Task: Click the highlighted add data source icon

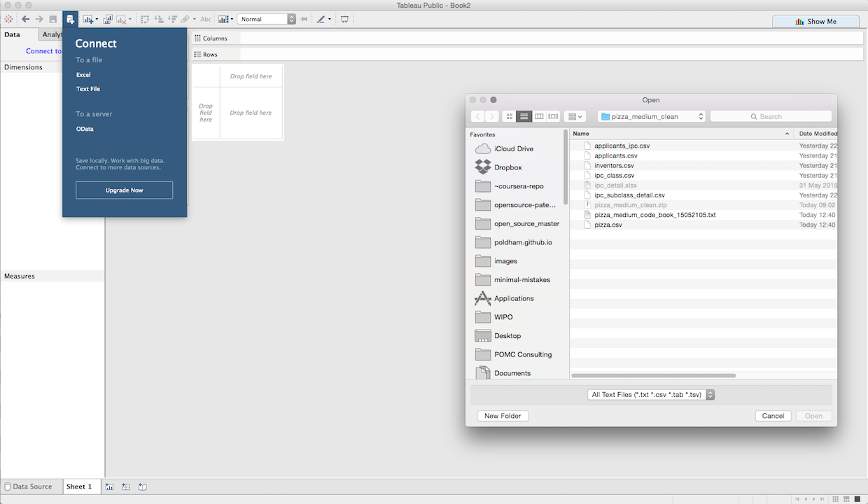Action: coord(70,20)
